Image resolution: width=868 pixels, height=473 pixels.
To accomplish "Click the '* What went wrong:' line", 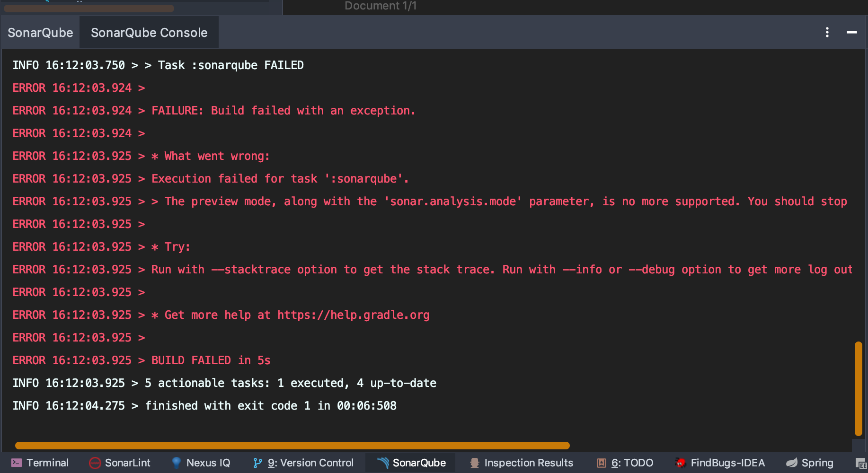I will point(141,156).
